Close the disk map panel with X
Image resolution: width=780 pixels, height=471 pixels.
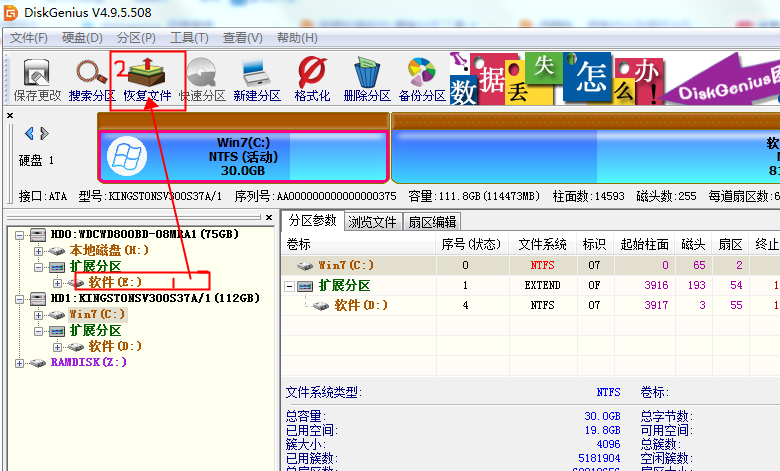point(10,115)
